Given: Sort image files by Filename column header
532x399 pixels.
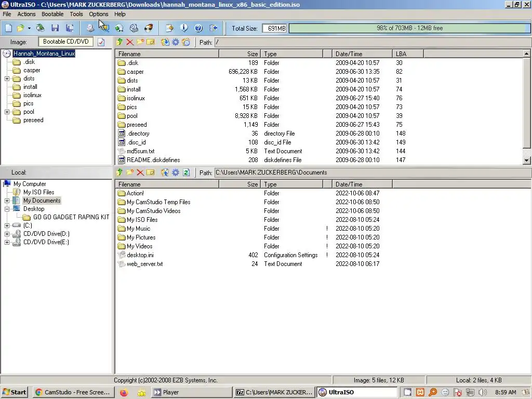Looking at the screenshot, I should click(x=167, y=54).
